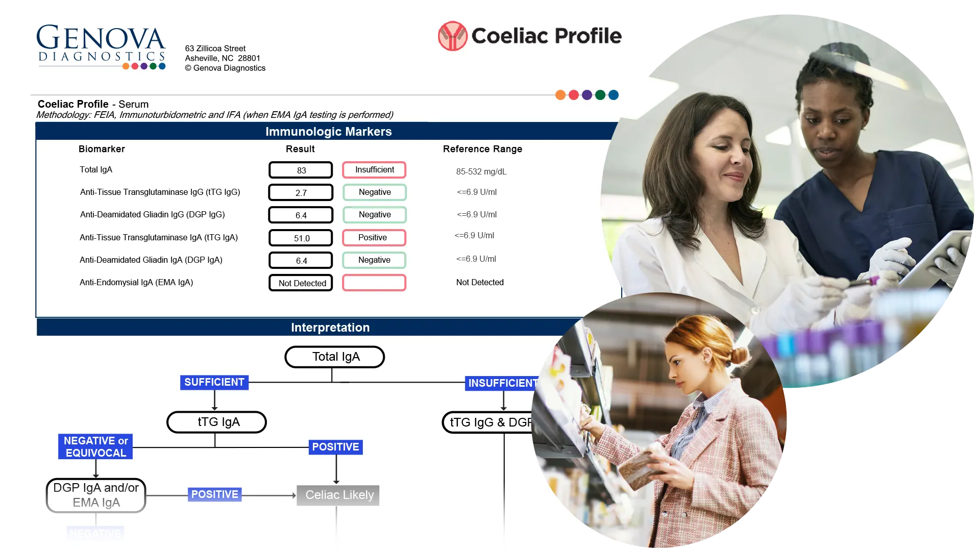The width and height of the screenshot is (980, 551).
Task: Click the purple dot beside the header line
Action: point(587,95)
